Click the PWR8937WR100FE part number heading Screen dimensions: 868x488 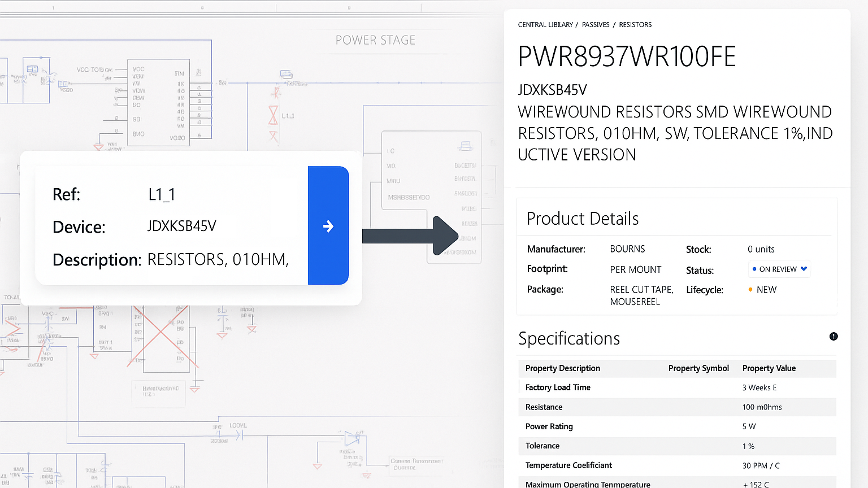[x=627, y=56]
